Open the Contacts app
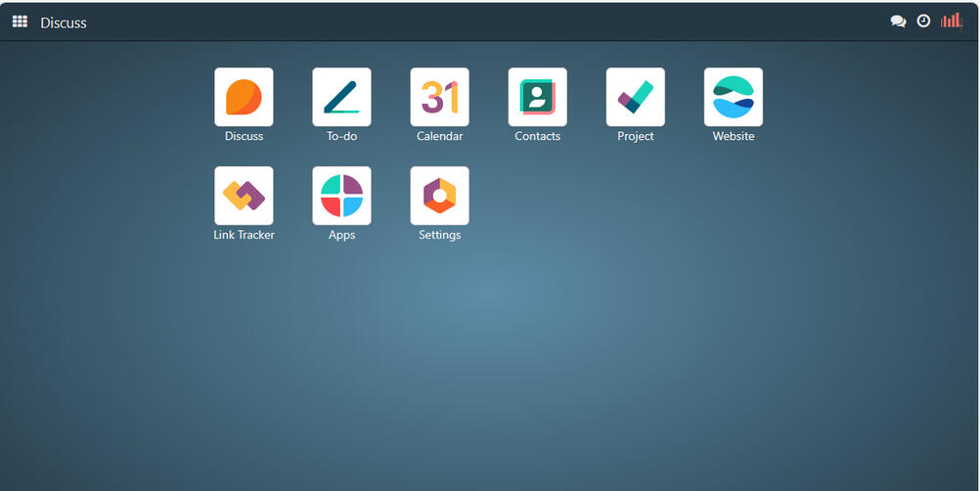This screenshot has width=980, height=491. coord(538,97)
